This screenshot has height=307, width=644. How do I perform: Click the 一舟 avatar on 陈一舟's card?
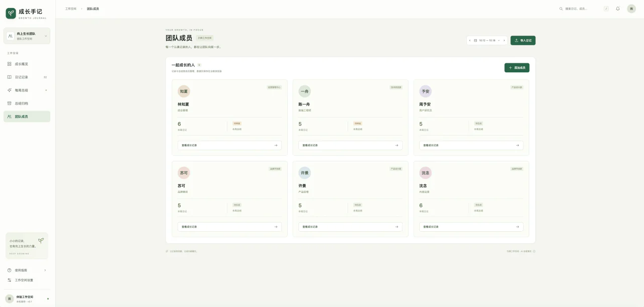pos(304,91)
